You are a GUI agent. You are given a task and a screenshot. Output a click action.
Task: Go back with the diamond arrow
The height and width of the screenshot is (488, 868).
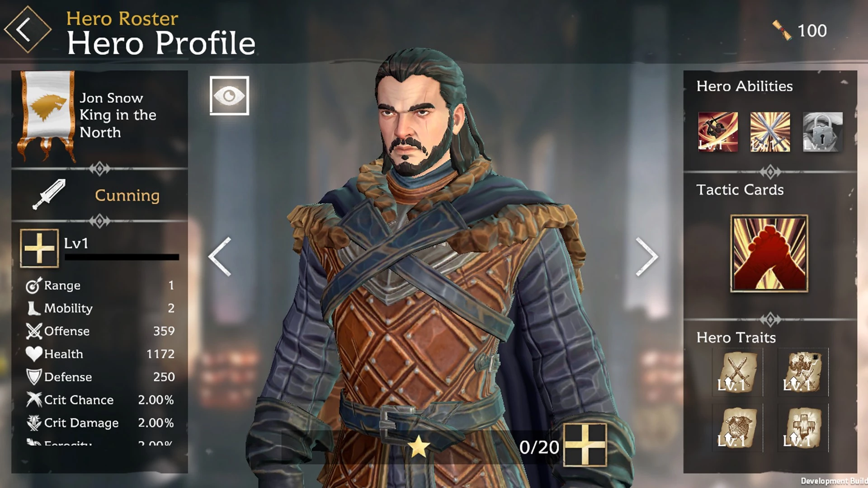28,30
